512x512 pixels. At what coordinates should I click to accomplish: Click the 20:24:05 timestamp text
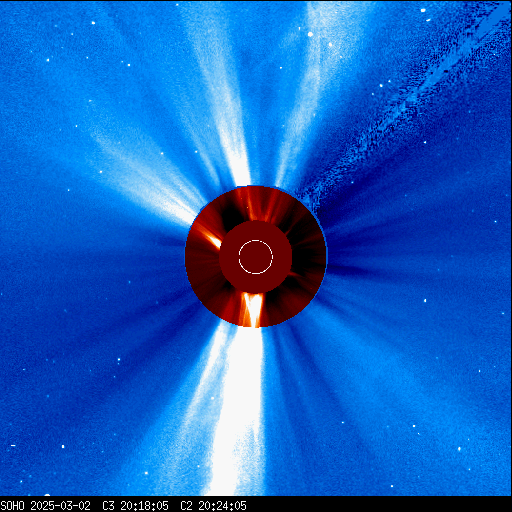tap(222, 506)
